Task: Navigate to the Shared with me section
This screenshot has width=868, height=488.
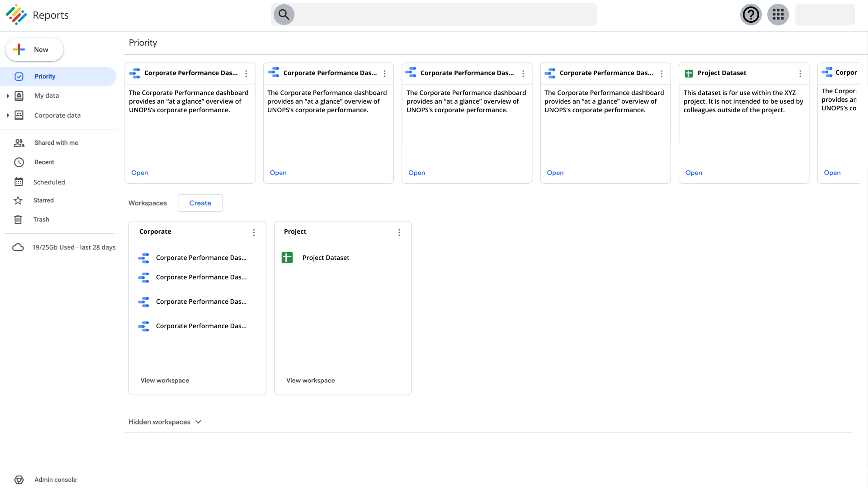Action: [56, 142]
